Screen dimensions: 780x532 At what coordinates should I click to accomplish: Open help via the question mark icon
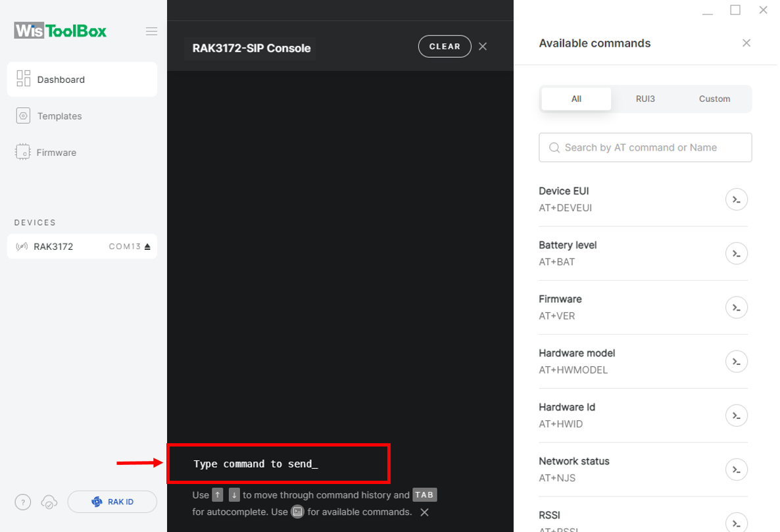(23, 502)
